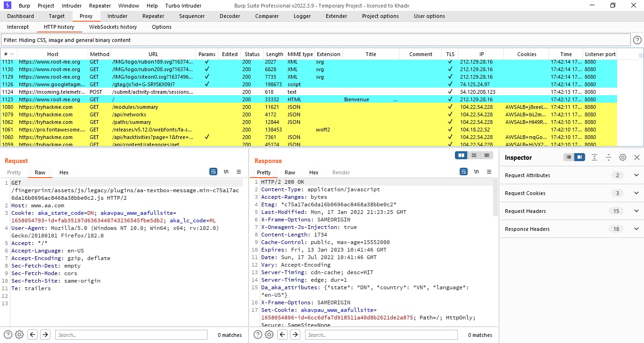This screenshot has height=343, width=644.
Task: Click the filter bar to edit filters
Action: (x=316, y=40)
